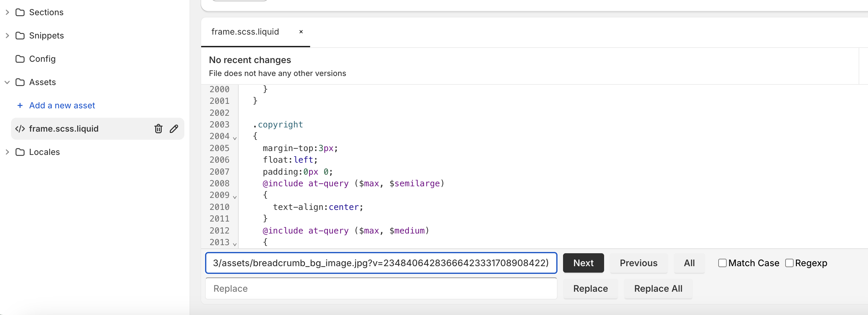The image size is (868, 315).
Task: Click into the Replace input field
Action: tap(381, 289)
